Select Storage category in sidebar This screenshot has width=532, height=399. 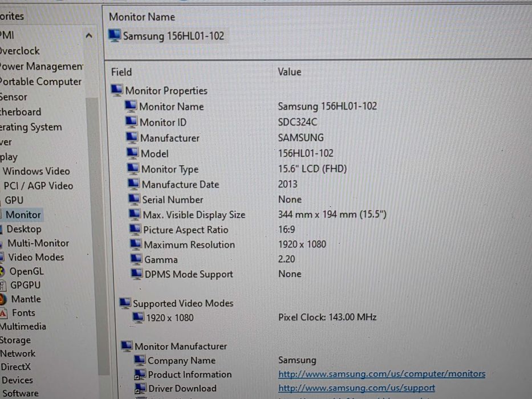(x=15, y=340)
